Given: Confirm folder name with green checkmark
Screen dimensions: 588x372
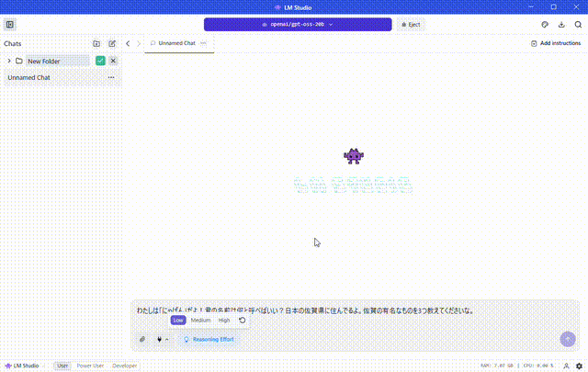Looking at the screenshot, I should 100,61.
